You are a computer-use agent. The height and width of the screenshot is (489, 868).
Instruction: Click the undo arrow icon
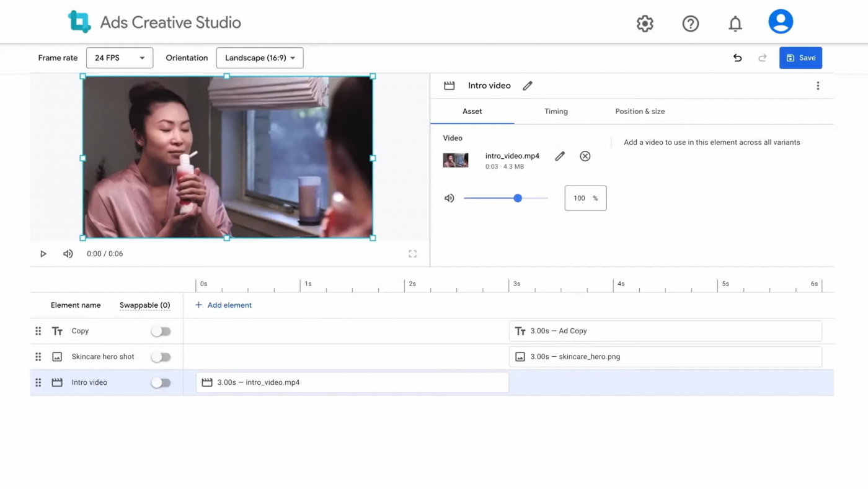point(737,58)
